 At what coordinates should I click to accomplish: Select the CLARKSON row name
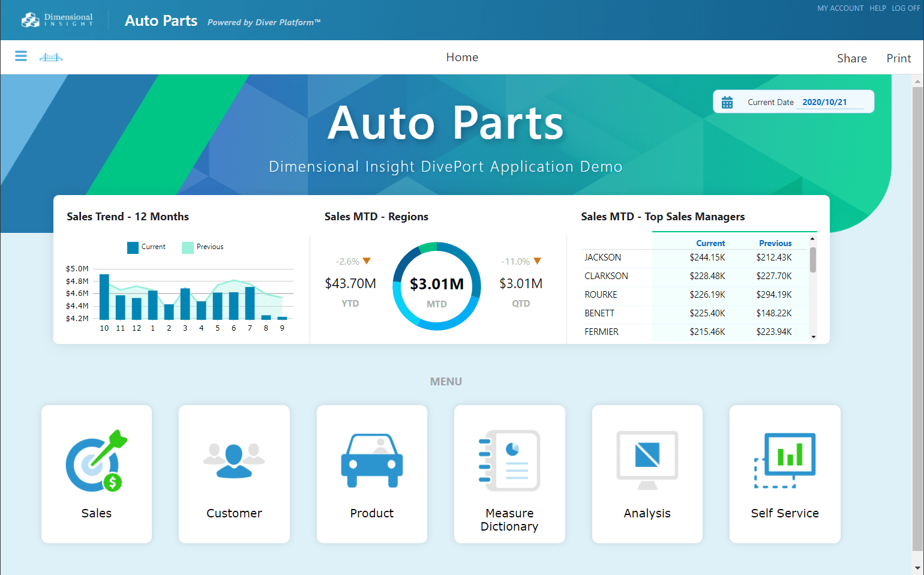tap(607, 276)
